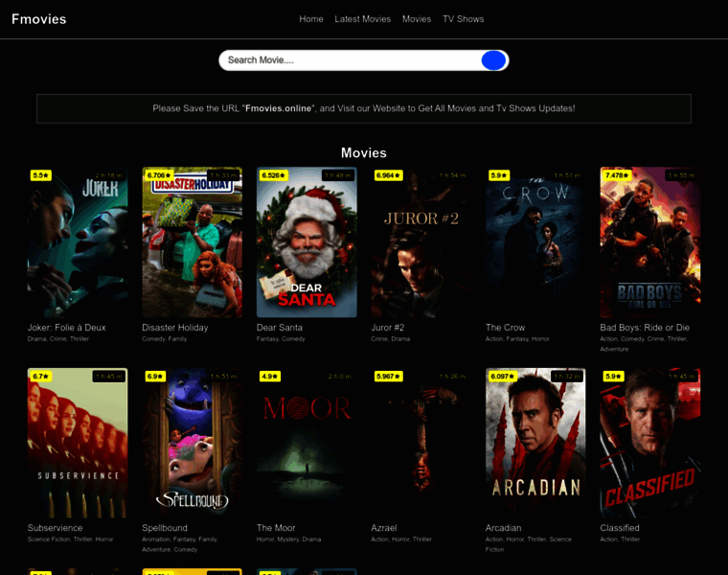Click the 5.9 rating badge on The Crow
Screen dimensions: 728x575
[499, 175]
